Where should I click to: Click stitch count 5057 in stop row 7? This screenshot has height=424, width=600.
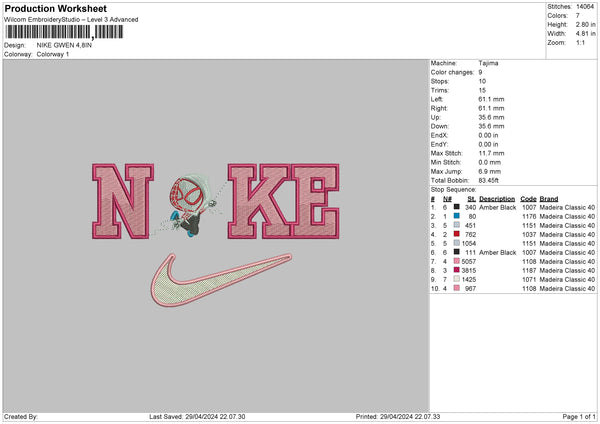click(x=469, y=261)
